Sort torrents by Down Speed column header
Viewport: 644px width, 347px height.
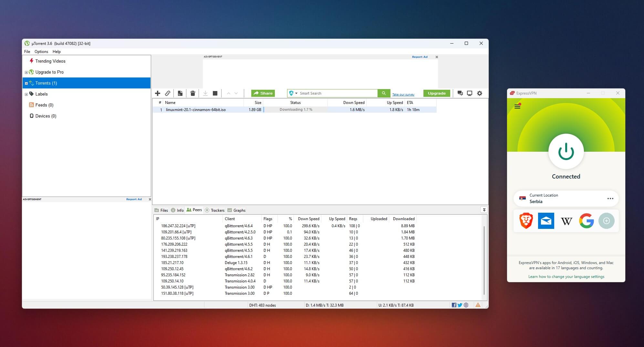coord(347,103)
